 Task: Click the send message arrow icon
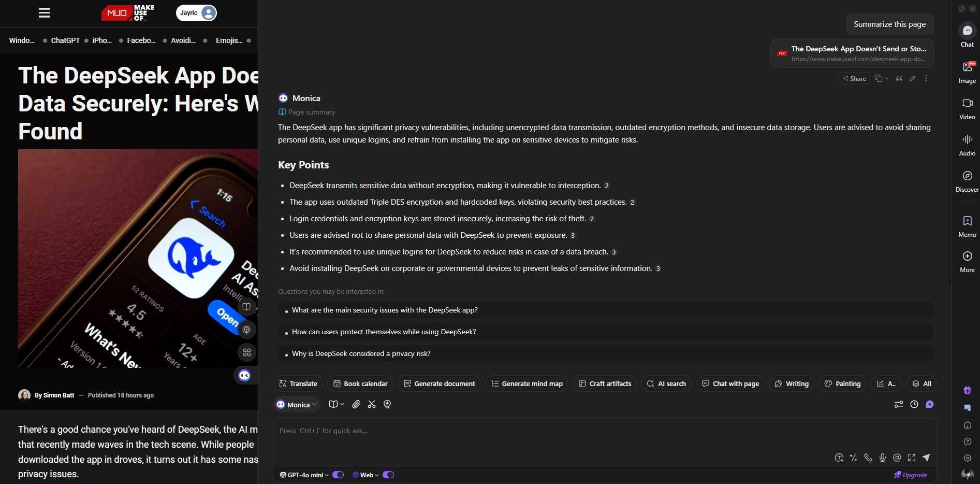click(926, 458)
